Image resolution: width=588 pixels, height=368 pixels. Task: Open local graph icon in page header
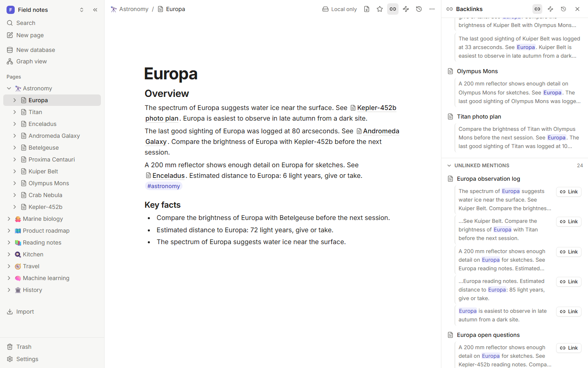(x=406, y=9)
